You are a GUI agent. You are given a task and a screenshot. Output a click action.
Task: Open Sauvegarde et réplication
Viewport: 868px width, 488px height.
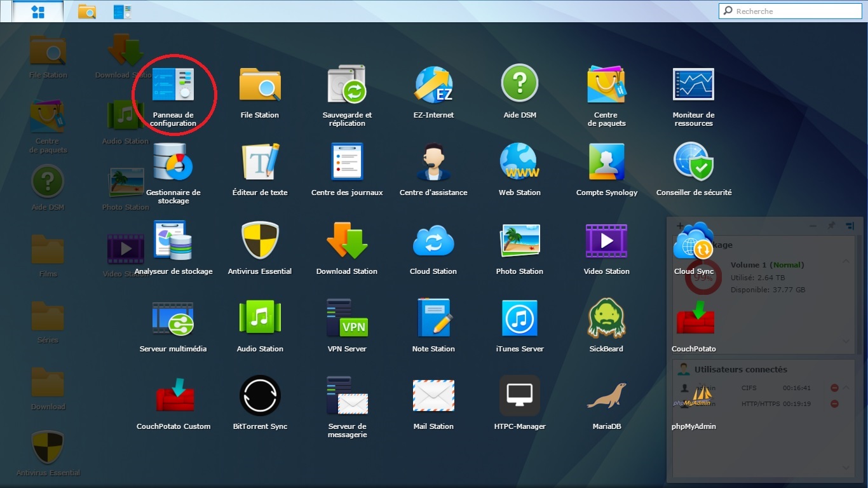(347, 86)
